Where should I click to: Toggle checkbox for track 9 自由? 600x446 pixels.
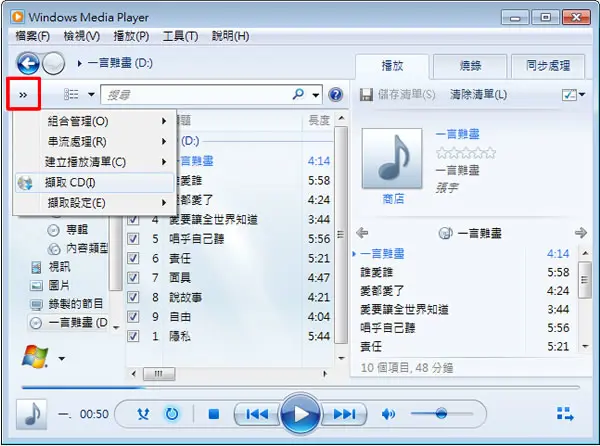pyautogui.click(x=133, y=316)
